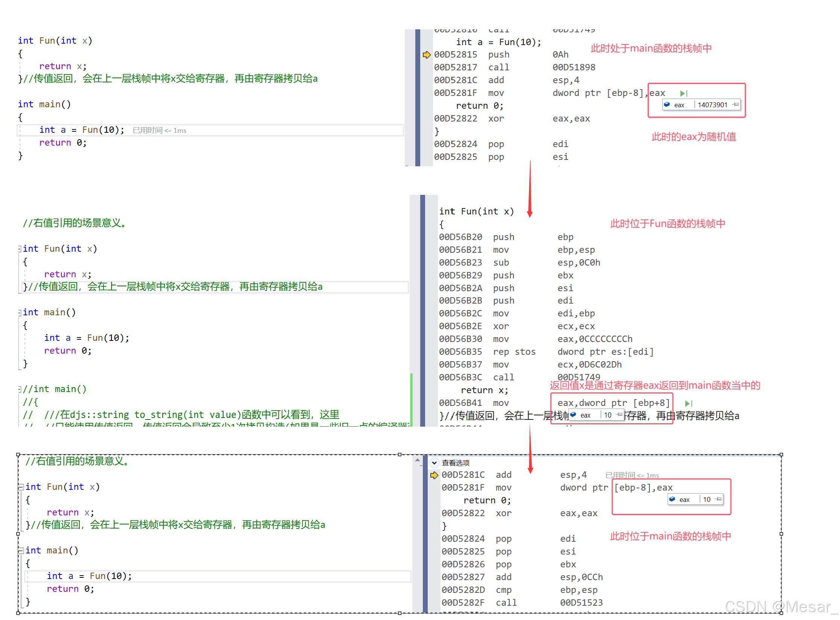840x620 pixels.
Task: Collapse the bottom int main() outline box
Action: (21, 550)
